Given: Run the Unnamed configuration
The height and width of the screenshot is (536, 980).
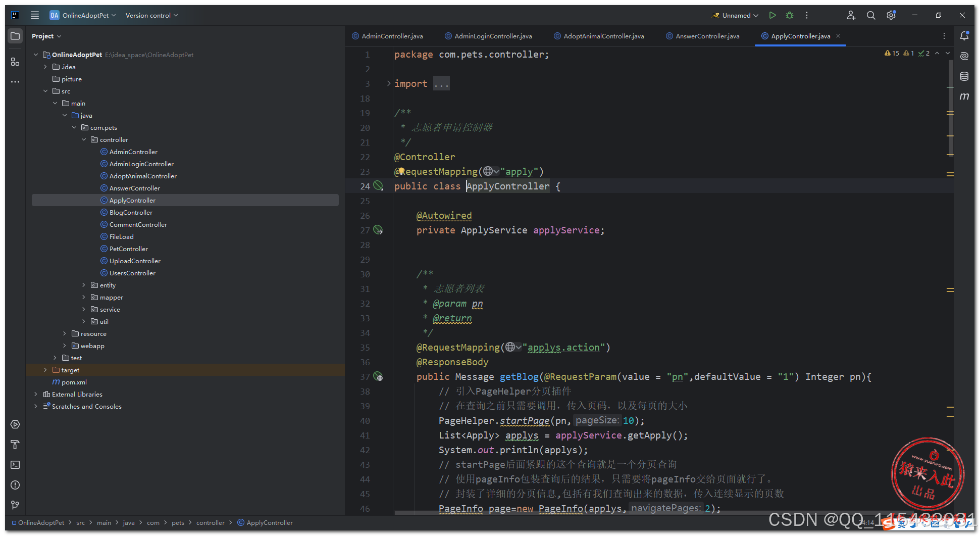Looking at the screenshot, I should click(772, 15).
